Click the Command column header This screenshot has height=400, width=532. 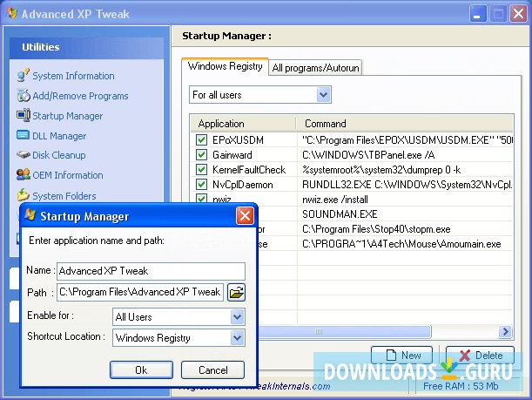(405, 124)
